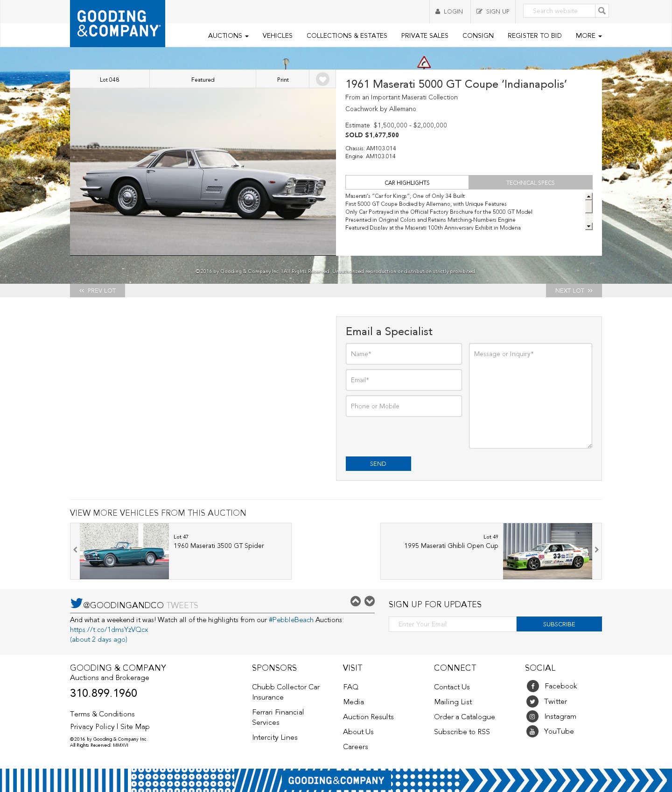The height and width of the screenshot is (792, 672).
Task: Open the Careers link
Action: [356, 747]
